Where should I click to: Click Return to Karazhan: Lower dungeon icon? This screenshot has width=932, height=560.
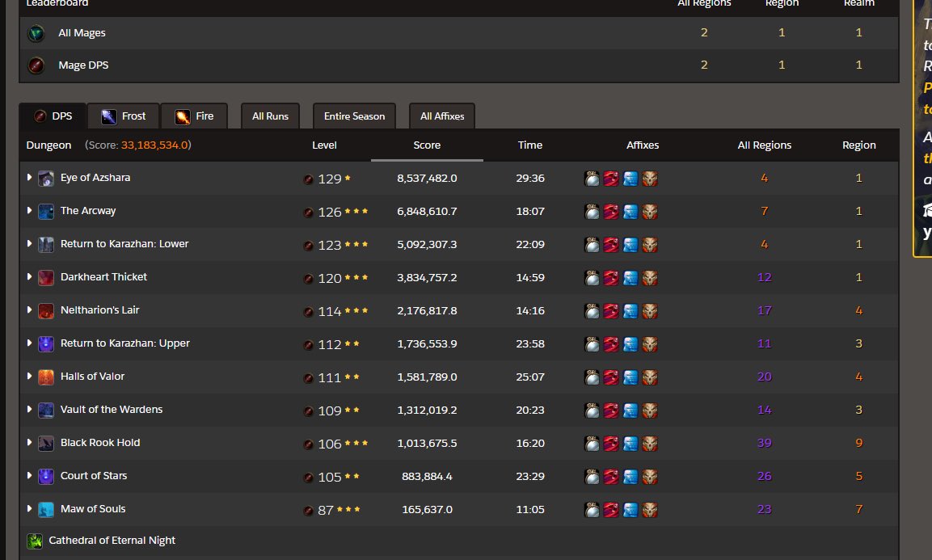point(46,245)
